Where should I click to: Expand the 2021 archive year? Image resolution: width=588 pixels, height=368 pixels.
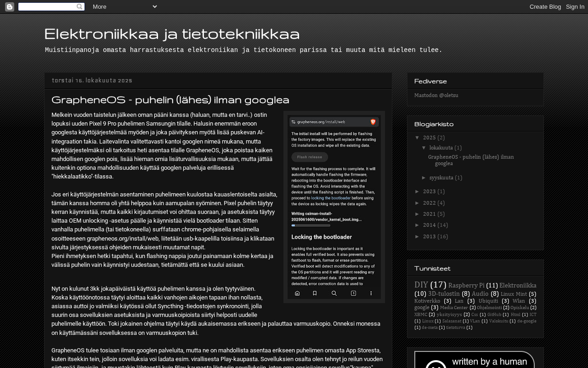[x=418, y=214]
